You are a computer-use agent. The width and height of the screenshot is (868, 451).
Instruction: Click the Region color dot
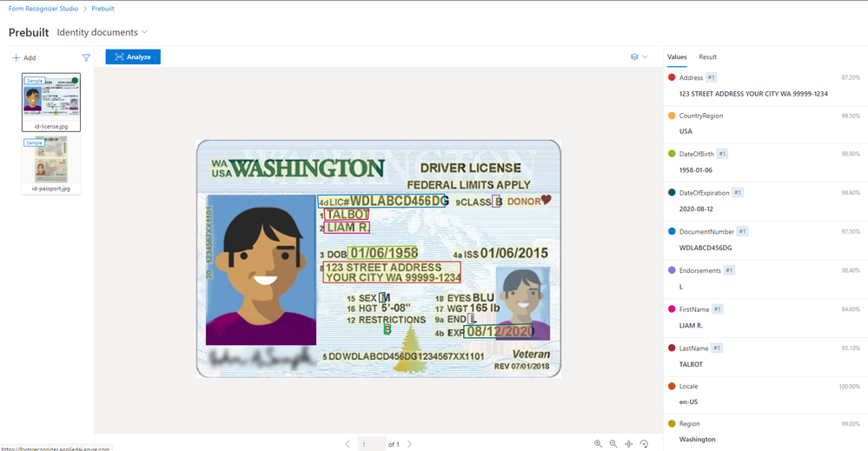click(x=672, y=424)
